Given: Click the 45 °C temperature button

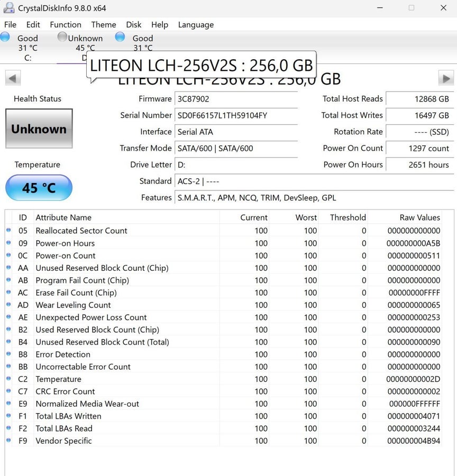Looking at the screenshot, I should [x=39, y=188].
